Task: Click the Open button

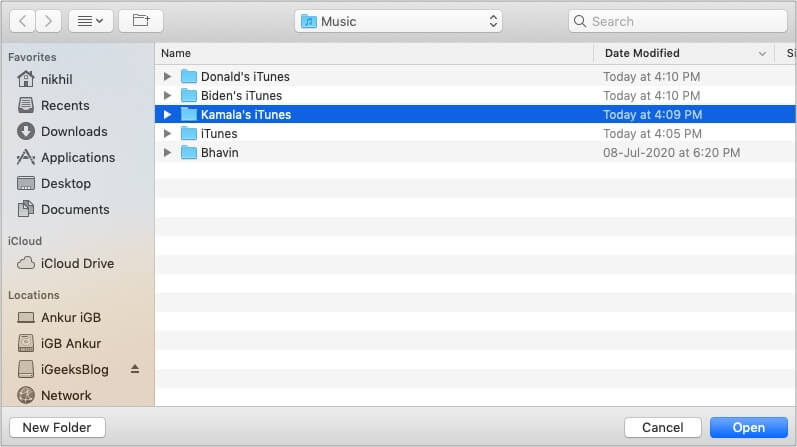Action: tap(749, 428)
